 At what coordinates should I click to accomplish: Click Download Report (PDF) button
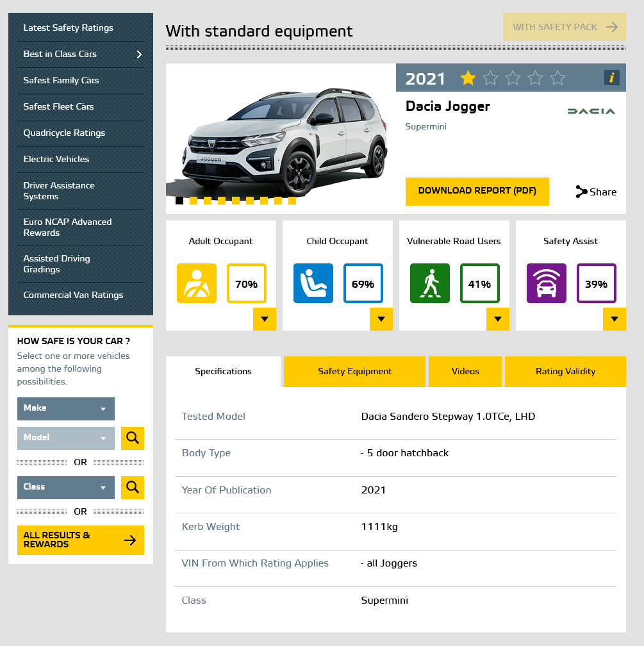tap(477, 191)
